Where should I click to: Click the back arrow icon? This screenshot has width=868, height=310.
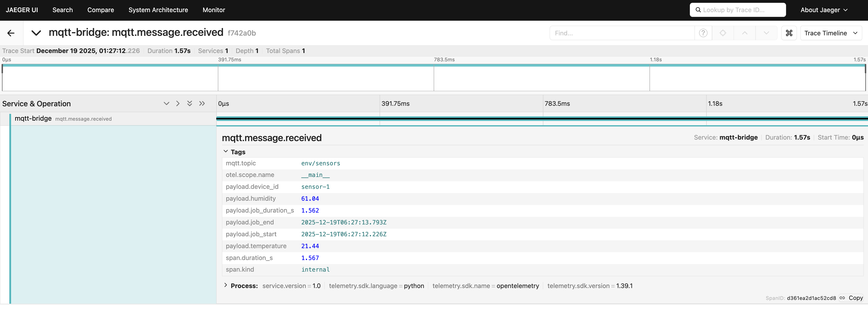[11, 33]
